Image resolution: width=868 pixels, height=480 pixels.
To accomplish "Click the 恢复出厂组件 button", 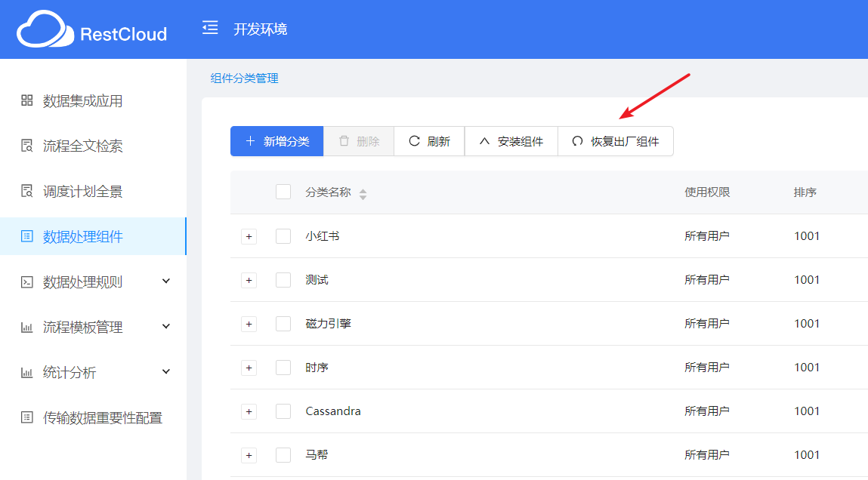I will pyautogui.click(x=616, y=140).
